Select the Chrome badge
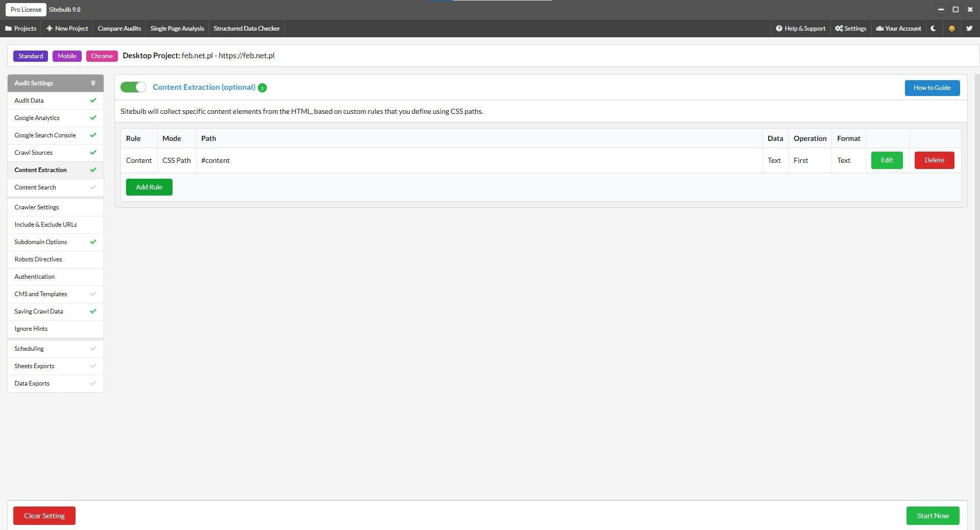 [x=102, y=56]
